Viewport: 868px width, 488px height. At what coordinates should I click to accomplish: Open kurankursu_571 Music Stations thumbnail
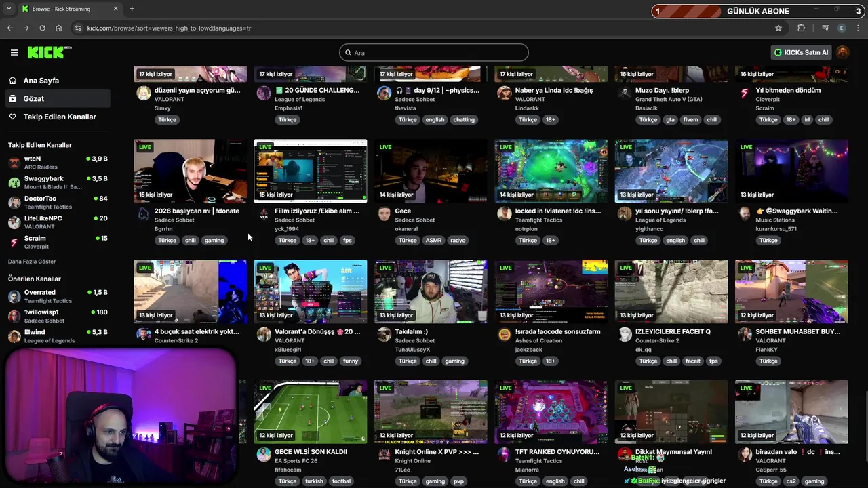pos(791,171)
